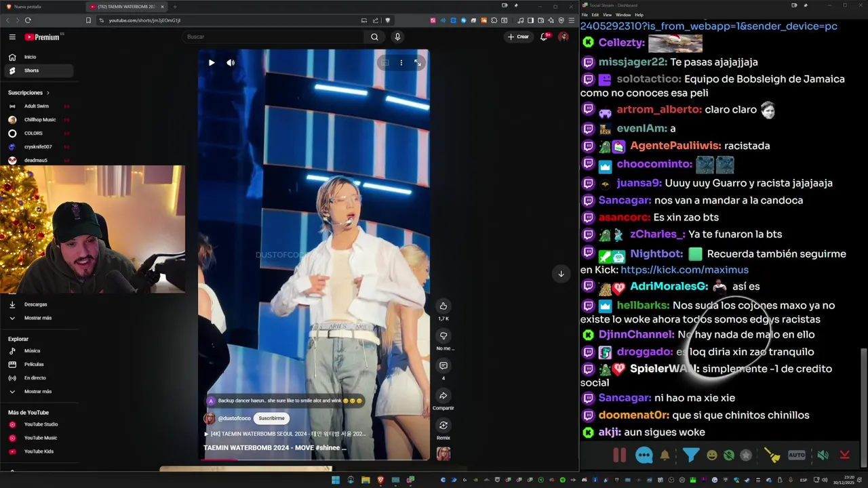Open View menu in Social Stream
Screen dimensions: 868x488
(608, 15)
